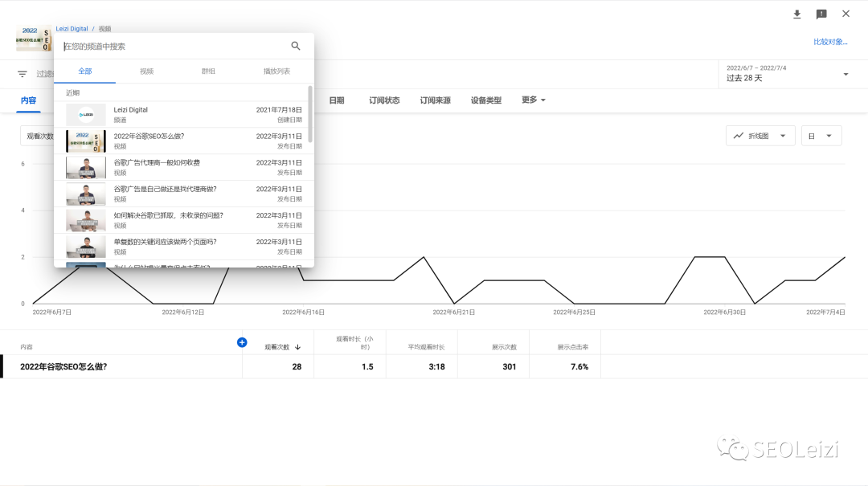Click the Leizi Digital channel logo thumbnail
This screenshot has width=868, height=486.
pyautogui.click(x=86, y=115)
